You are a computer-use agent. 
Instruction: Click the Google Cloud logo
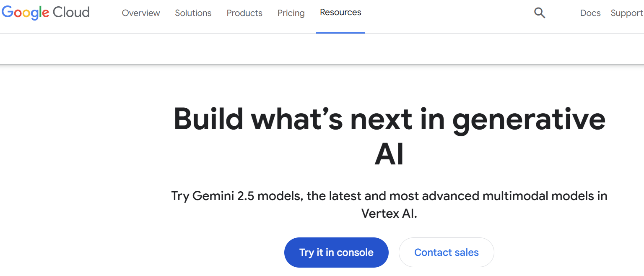tap(45, 13)
